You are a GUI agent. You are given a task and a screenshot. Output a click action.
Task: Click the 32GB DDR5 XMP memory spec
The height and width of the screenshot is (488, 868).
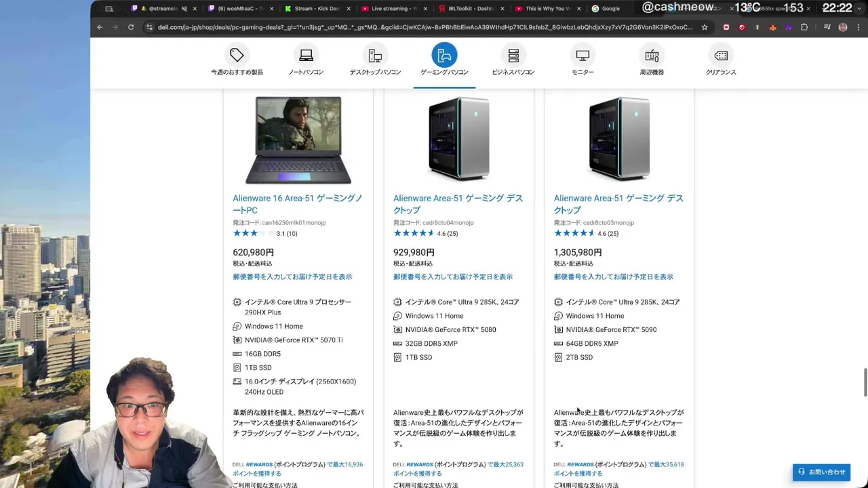(431, 344)
